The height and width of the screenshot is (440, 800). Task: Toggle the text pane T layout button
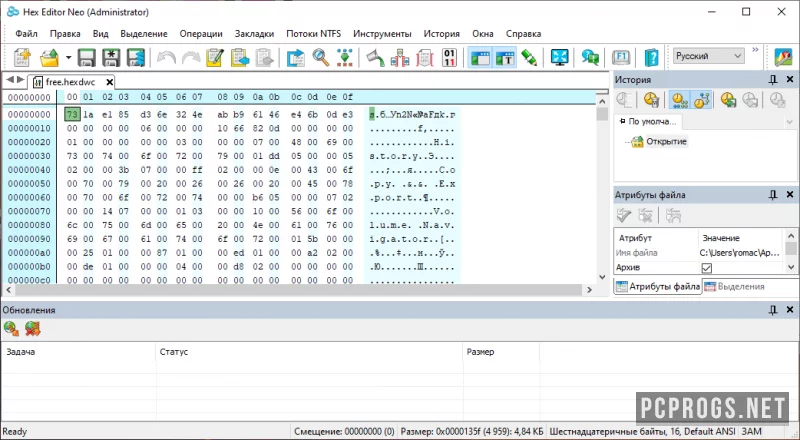(505, 57)
